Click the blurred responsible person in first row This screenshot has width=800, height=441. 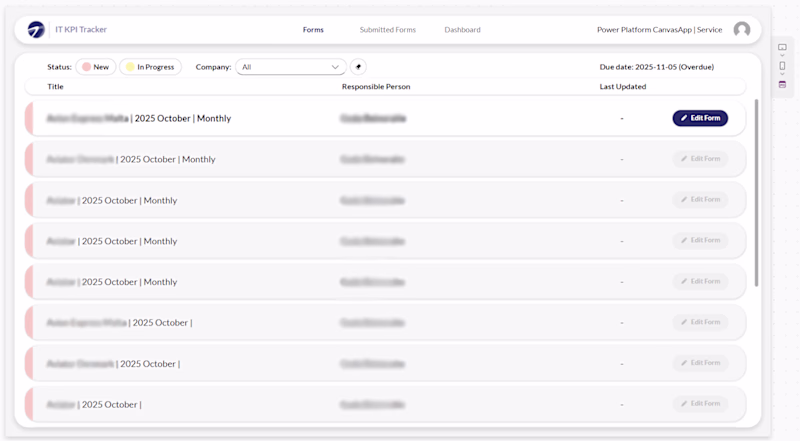click(x=373, y=118)
